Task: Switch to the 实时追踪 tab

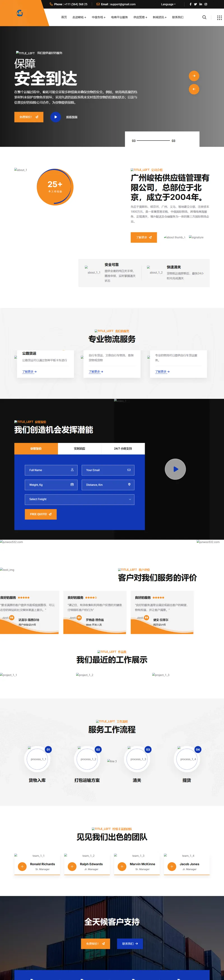Action: (80, 449)
